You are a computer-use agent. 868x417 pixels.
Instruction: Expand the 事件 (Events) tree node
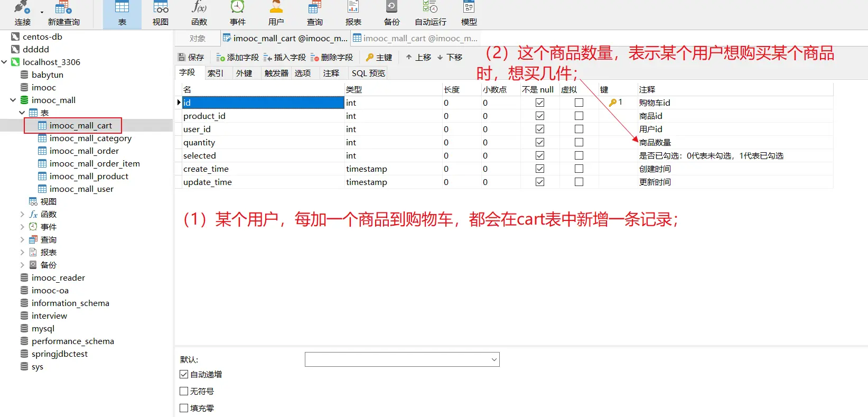tap(22, 227)
